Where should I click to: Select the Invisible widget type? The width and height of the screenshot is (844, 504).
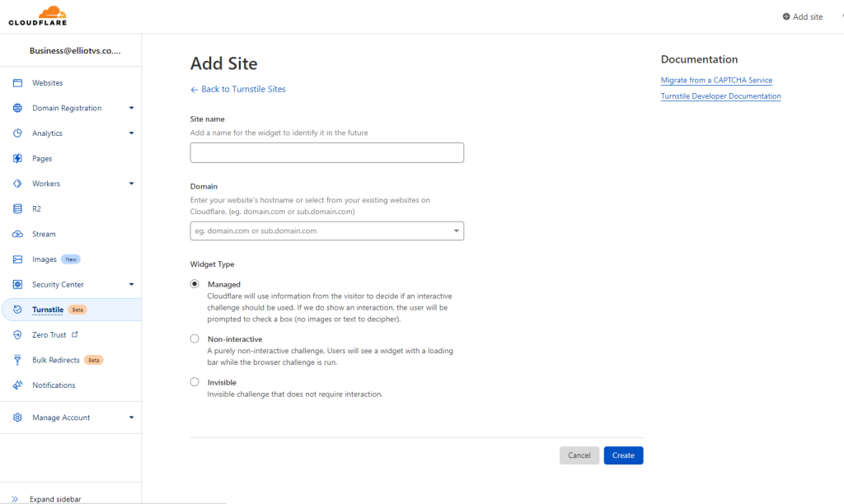click(195, 382)
